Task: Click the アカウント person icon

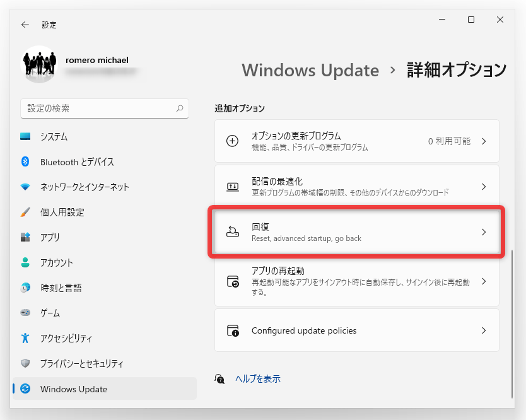Action: (x=25, y=262)
